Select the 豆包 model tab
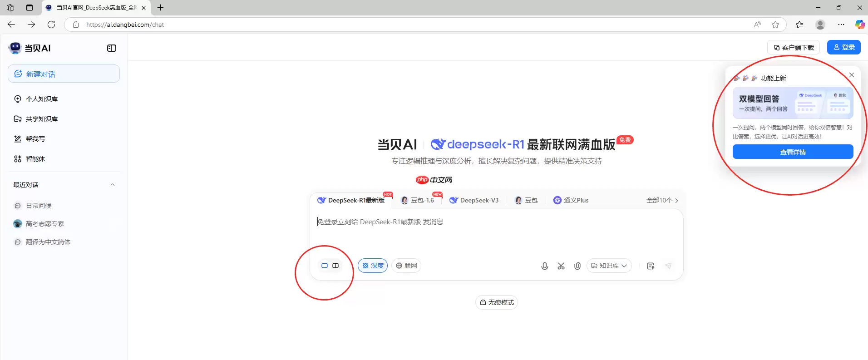868x360 pixels. (x=527, y=200)
